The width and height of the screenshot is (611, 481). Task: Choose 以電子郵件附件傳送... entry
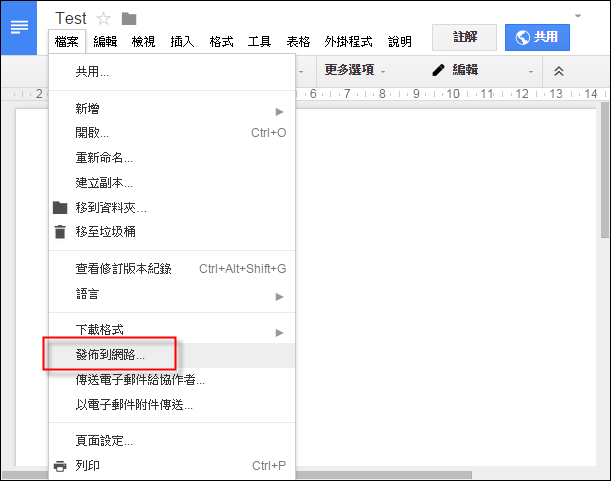click(172, 405)
